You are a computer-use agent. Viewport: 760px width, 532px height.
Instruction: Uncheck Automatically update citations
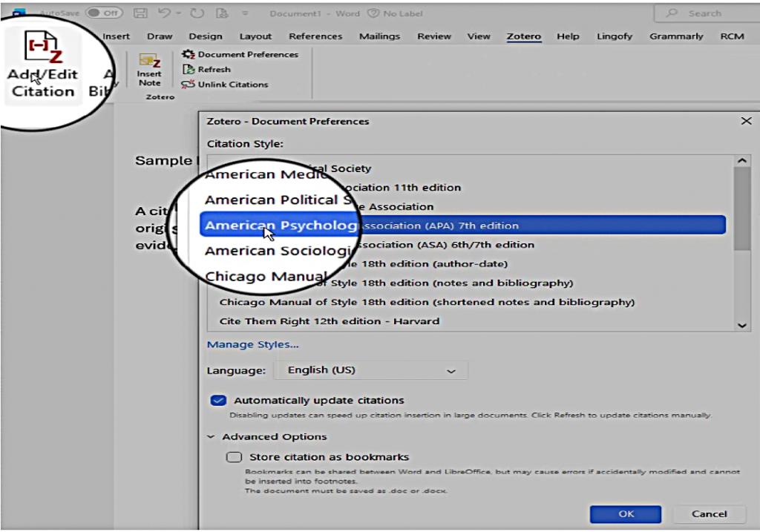pos(218,401)
